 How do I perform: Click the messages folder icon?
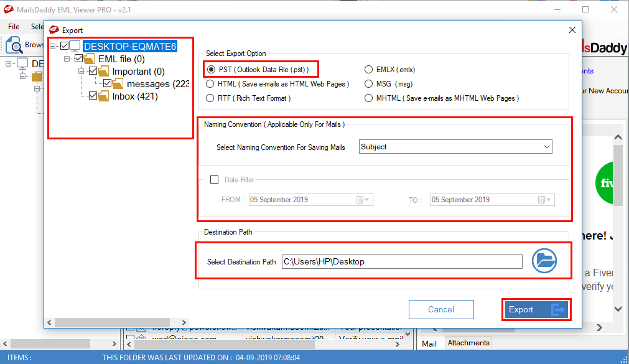click(x=118, y=84)
